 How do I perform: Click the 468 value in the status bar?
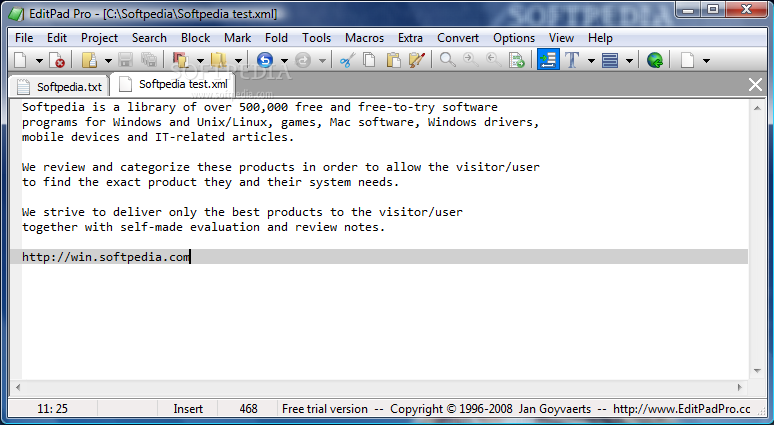click(248, 409)
